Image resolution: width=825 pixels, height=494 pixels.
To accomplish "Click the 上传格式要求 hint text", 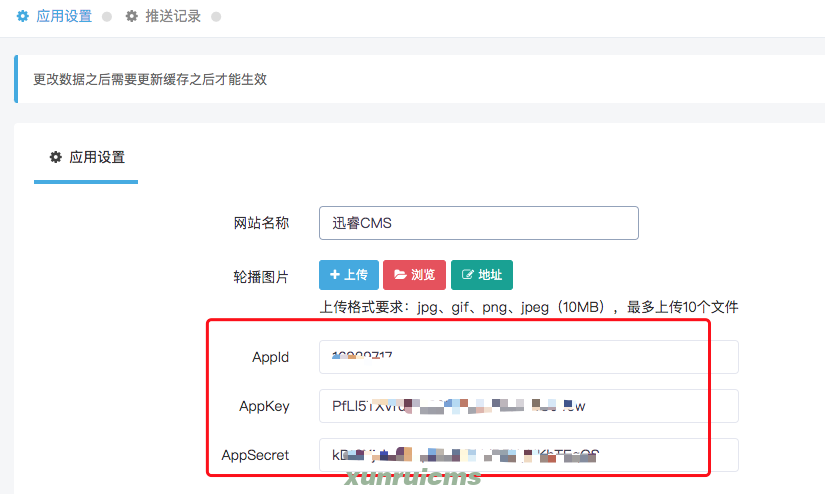I will tap(529, 307).
